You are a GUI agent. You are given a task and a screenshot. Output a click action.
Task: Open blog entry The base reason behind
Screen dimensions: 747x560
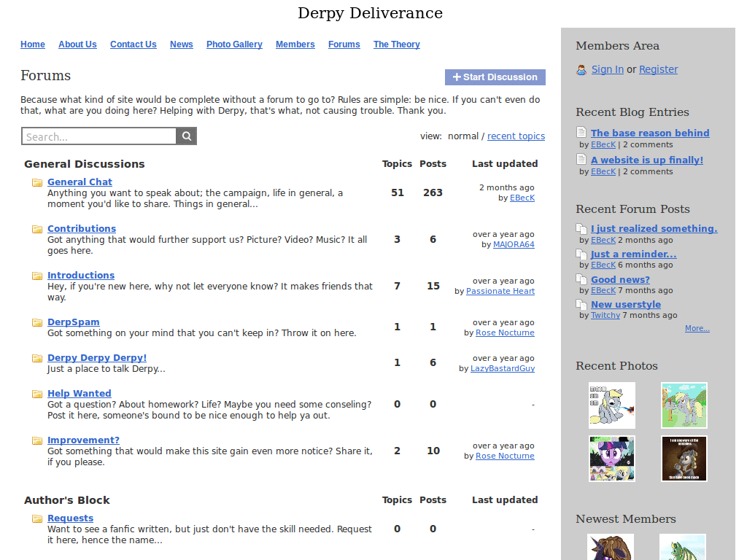tap(650, 133)
